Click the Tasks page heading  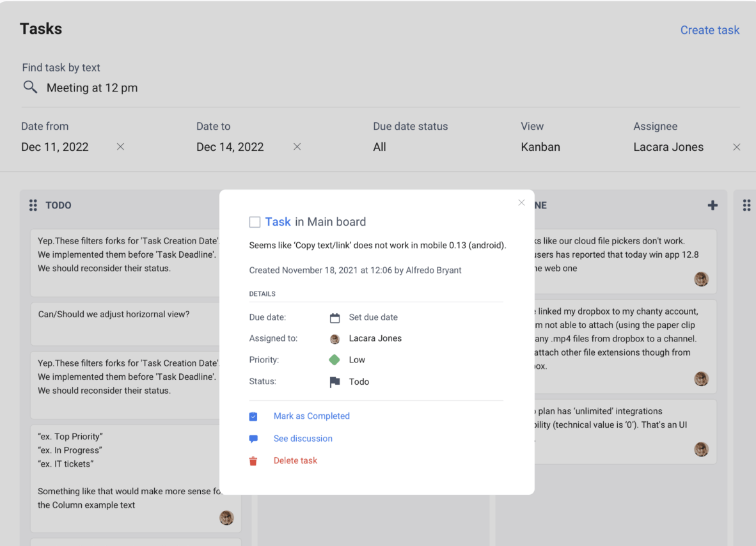click(x=41, y=28)
